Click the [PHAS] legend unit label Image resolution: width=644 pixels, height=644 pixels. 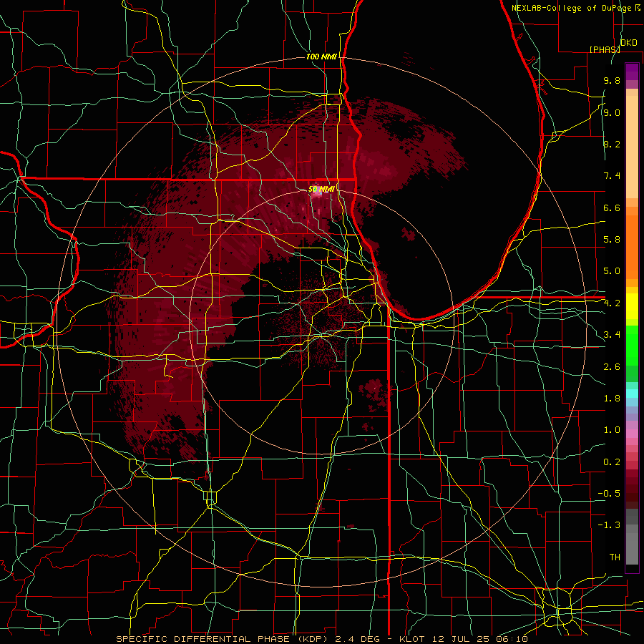coord(605,49)
